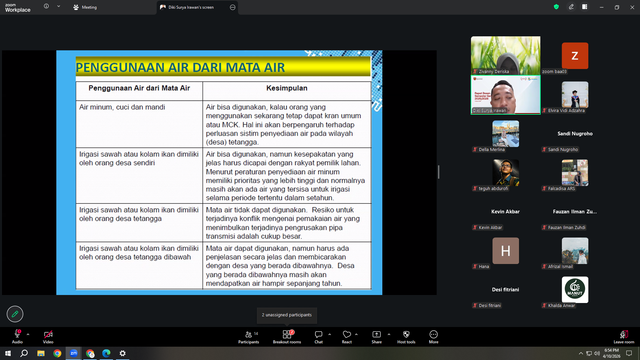The image size is (640, 360).
Task: Select Diki Surya Irawan's video tile
Action: (506, 95)
